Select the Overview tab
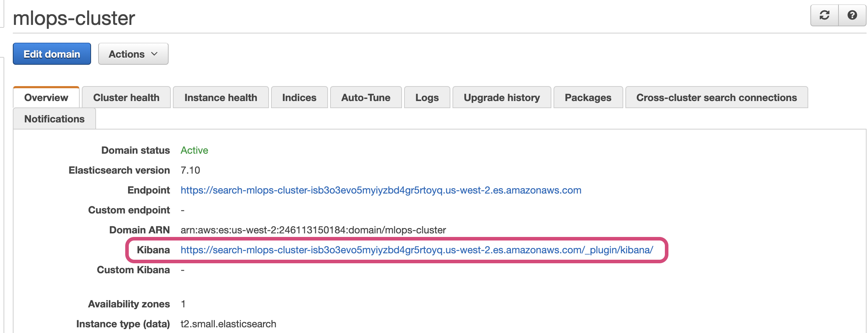 (x=46, y=97)
